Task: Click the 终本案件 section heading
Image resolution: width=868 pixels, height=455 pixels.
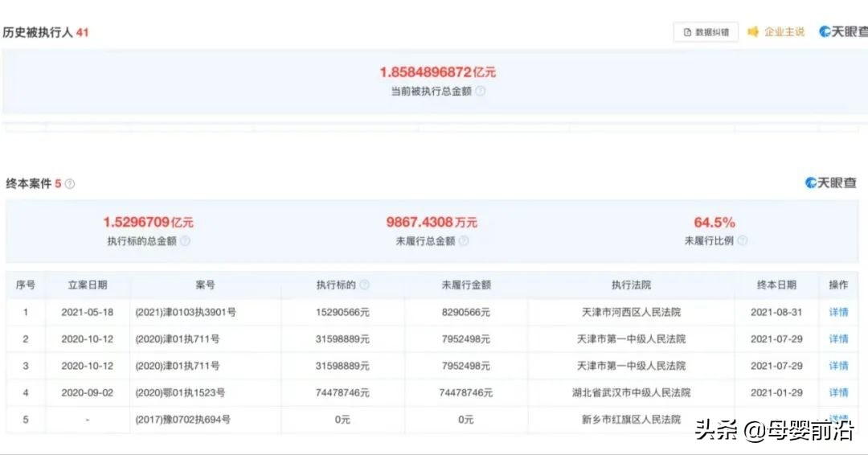Action: [x=33, y=184]
